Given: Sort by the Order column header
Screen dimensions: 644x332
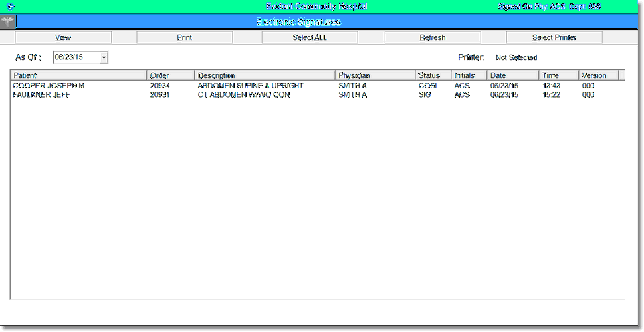Looking at the screenshot, I should pos(170,75).
